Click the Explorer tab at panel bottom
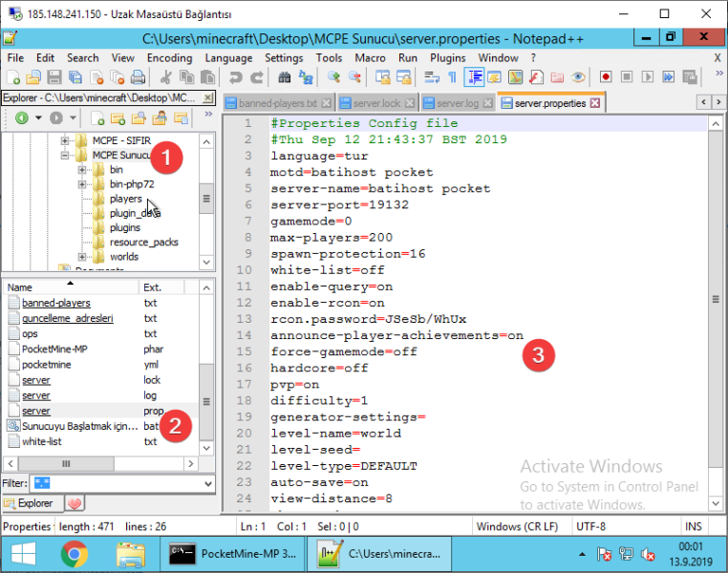This screenshot has height=573, width=728. click(32, 503)
